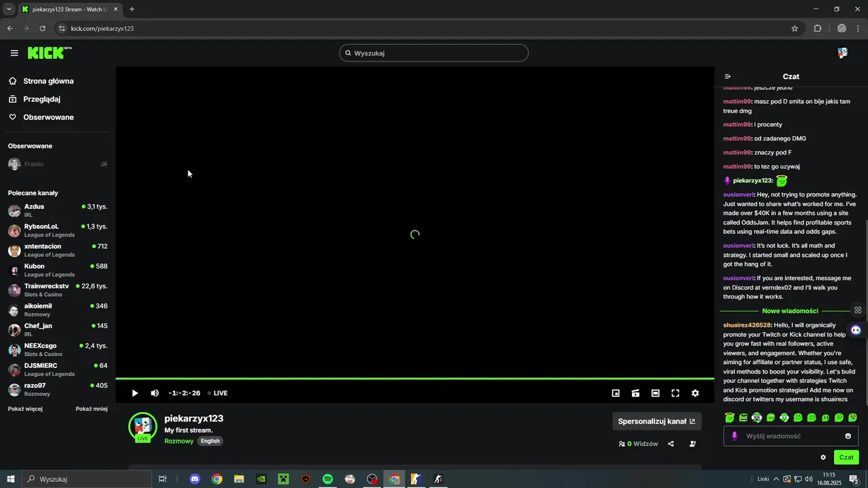Click the 0 Widzów viewer count
The height and width of the screenshot is (488, 868).
coord(638,444)
